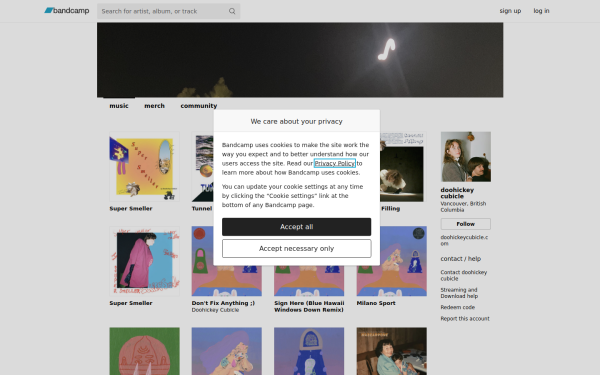Click the Redeem code link
The height and width of the screenshot is (375, 600).
coord(458,307)
